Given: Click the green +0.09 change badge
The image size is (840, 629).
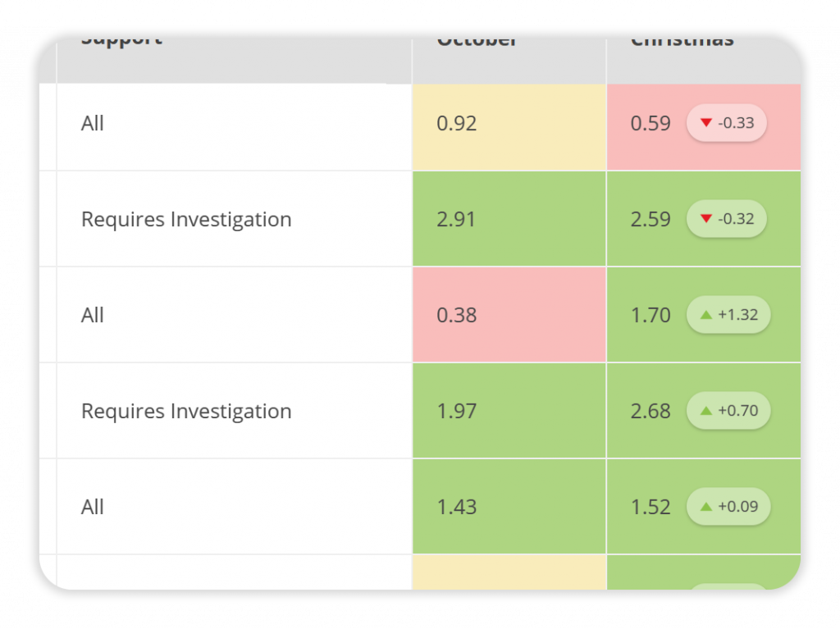Looking at the screenshot, I should pos(728,507).
